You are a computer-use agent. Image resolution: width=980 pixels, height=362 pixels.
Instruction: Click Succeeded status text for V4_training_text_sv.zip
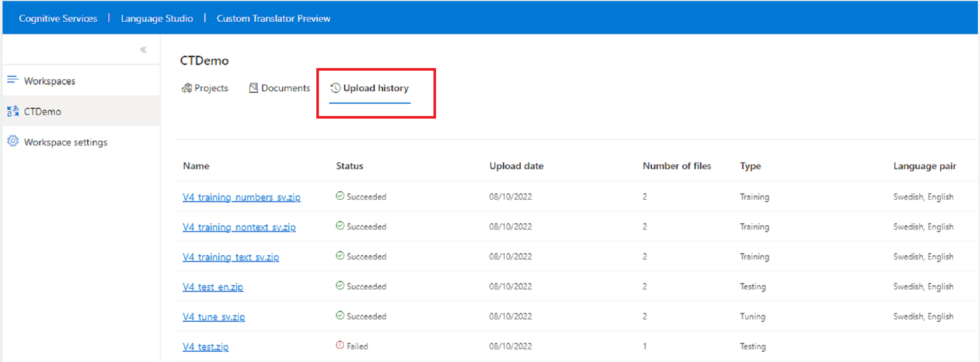coord(366,256)
